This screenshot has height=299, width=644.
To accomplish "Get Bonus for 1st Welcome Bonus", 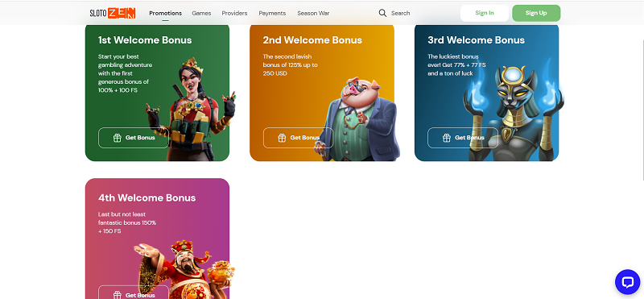I will pos(134,138).
